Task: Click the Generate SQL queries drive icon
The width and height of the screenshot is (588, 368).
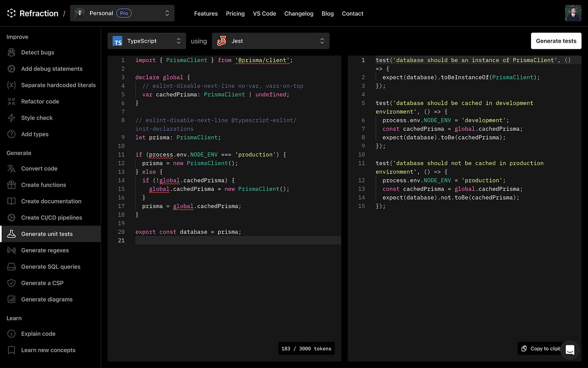Action: (11, 266)
